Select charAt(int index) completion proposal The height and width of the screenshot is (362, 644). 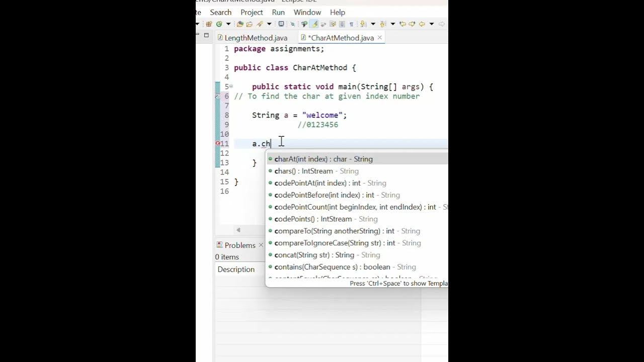(357, 159)
